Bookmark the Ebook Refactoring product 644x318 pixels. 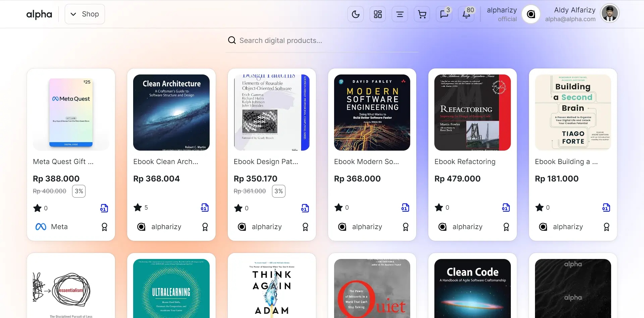tap(506, 227)
